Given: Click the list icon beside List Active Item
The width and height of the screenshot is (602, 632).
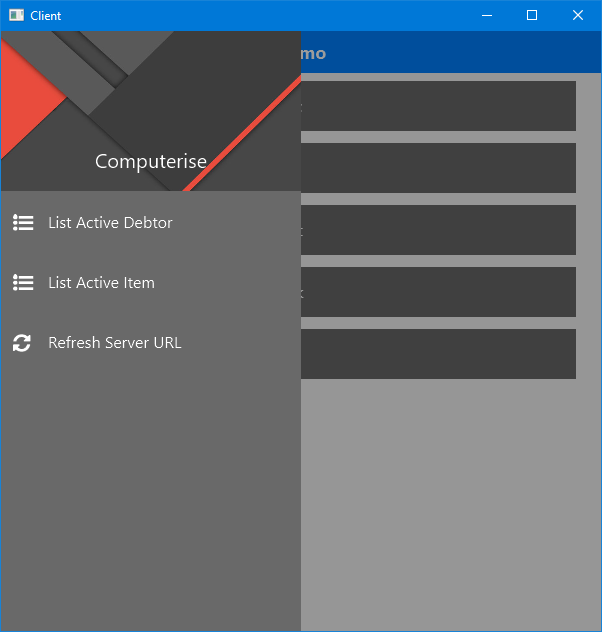Looking at the screenshot, I should (23, 283).
